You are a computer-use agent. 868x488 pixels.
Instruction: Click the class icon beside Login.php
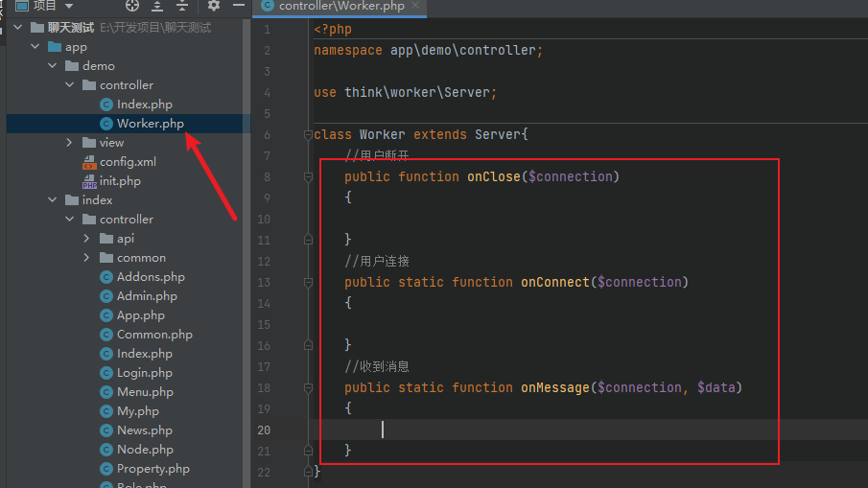[106, 373]
